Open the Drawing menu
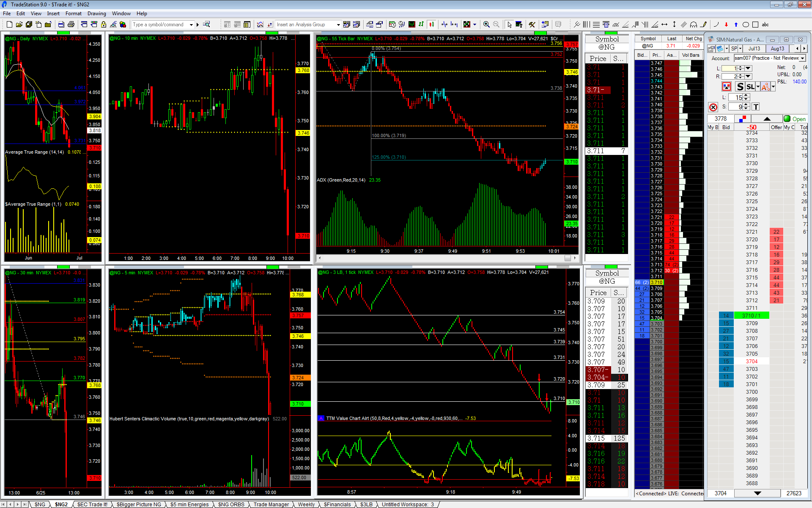Screen dimensions: 812x508 click(97, 14)
